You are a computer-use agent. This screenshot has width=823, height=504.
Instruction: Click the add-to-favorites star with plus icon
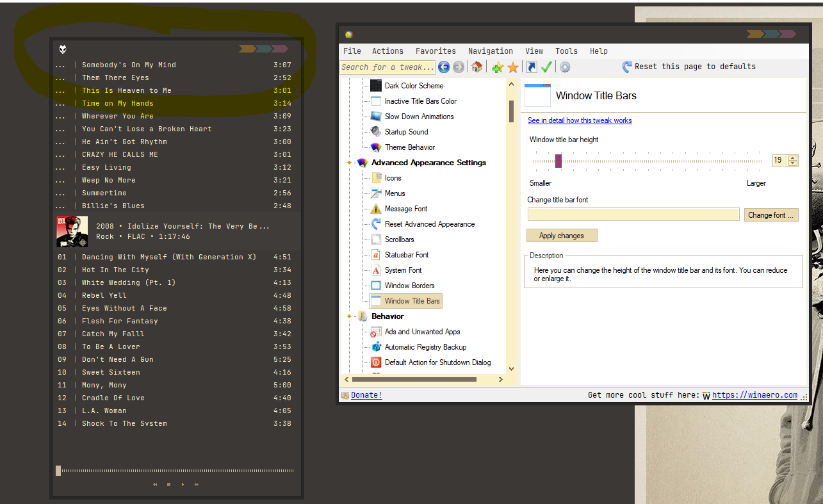497,67
